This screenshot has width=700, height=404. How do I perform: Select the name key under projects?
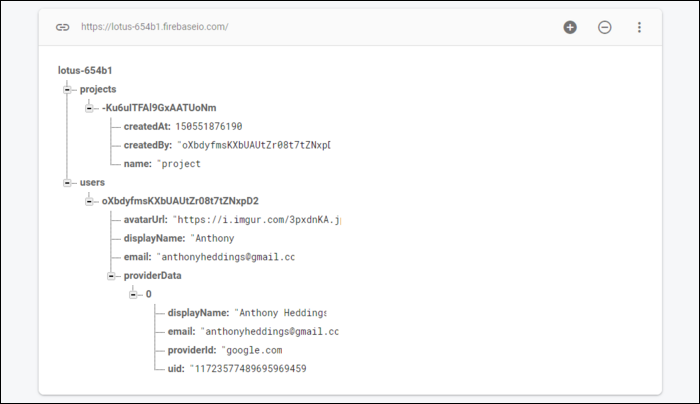point(138,164)
